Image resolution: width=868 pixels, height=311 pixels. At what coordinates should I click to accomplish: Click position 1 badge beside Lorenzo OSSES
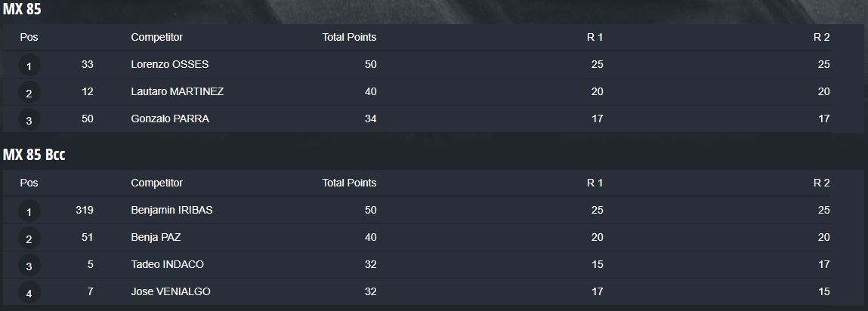pyautogui.click(x=29, y=66)
